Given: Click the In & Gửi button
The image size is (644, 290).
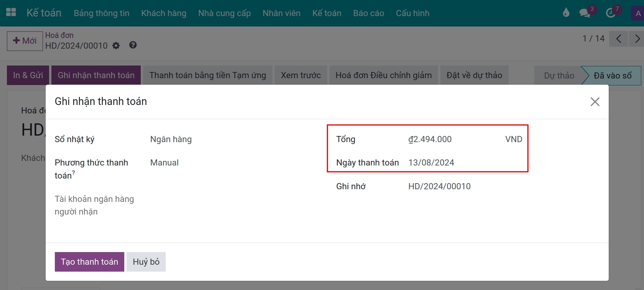Looking at the screenshot, I should (28, 75).
